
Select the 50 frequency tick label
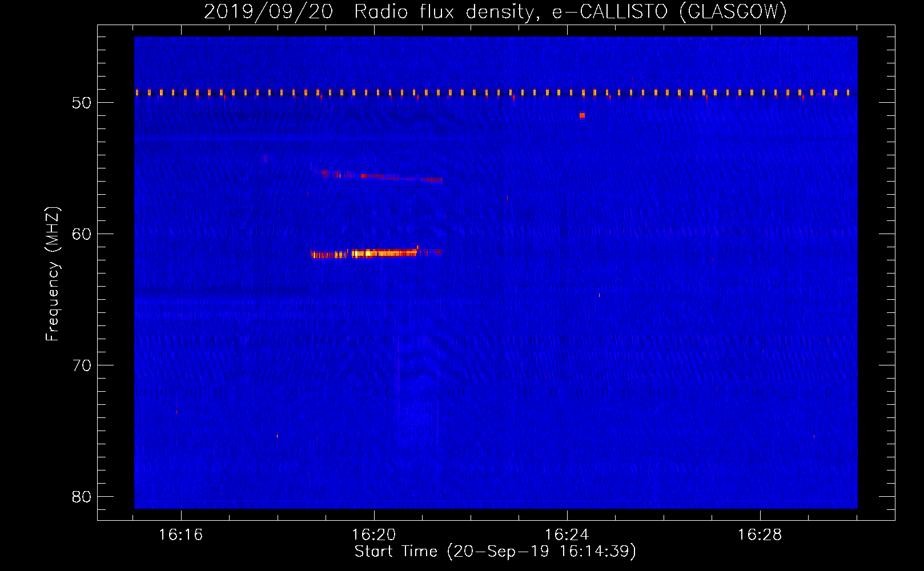point(82,103)
